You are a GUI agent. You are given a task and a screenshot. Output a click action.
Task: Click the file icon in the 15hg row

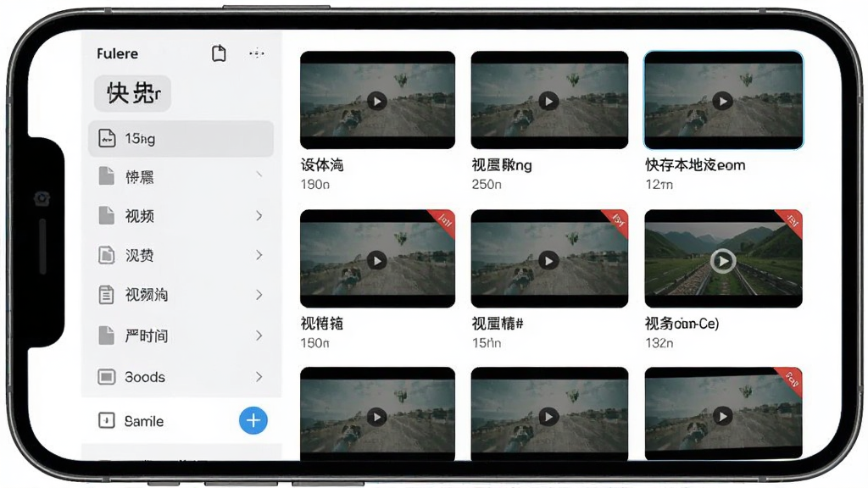point(107,138)
